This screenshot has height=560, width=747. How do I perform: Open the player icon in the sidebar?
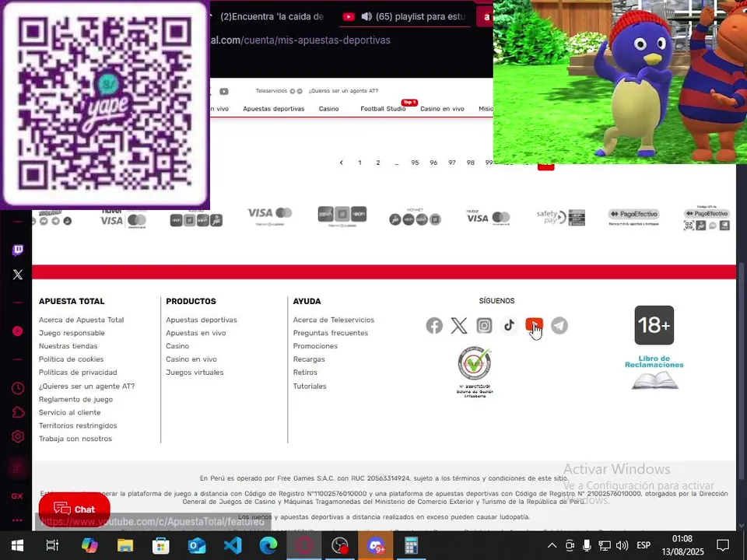(x=18, y=331)
